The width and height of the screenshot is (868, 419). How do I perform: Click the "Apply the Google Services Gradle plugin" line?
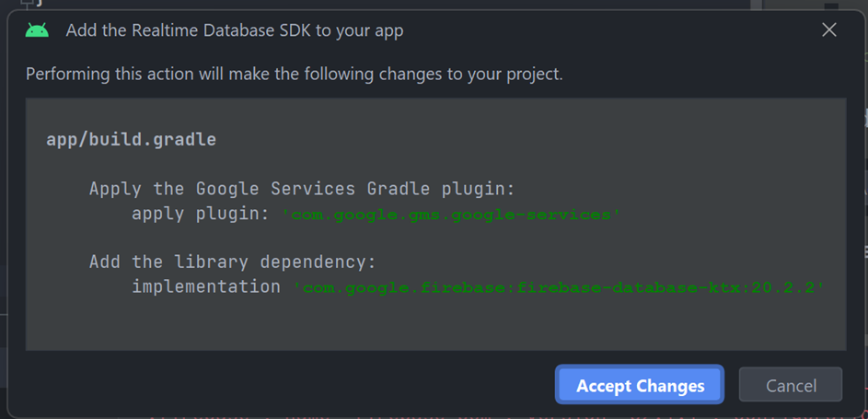(x=302, y=189)
